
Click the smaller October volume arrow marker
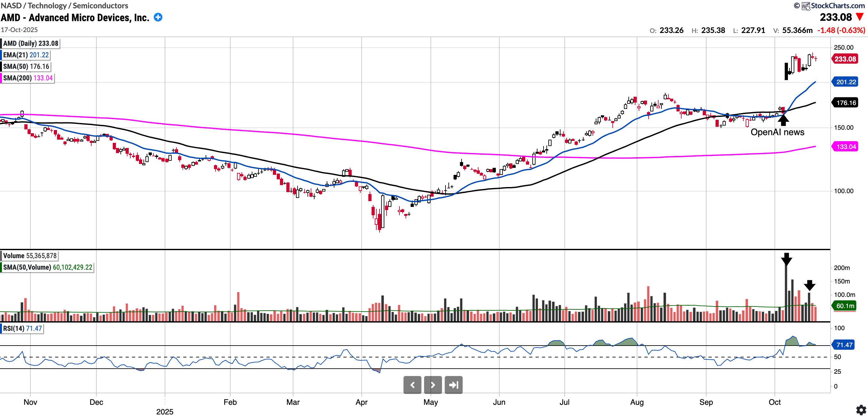(809, 285)
